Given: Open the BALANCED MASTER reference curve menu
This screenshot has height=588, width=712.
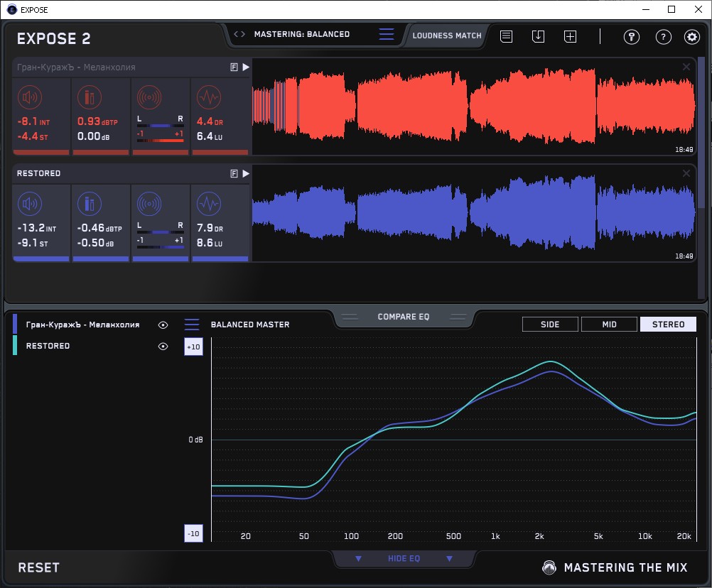Looking at the screenshot, I should [x=192, y=325].
